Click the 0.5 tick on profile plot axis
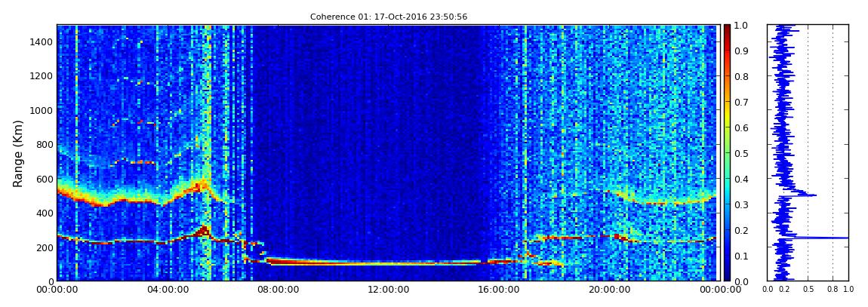 [x=808, y=290]
